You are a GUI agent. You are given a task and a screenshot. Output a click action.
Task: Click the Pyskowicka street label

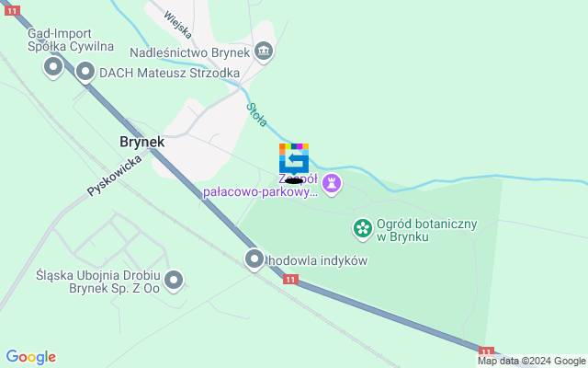[x=114, y=176]
